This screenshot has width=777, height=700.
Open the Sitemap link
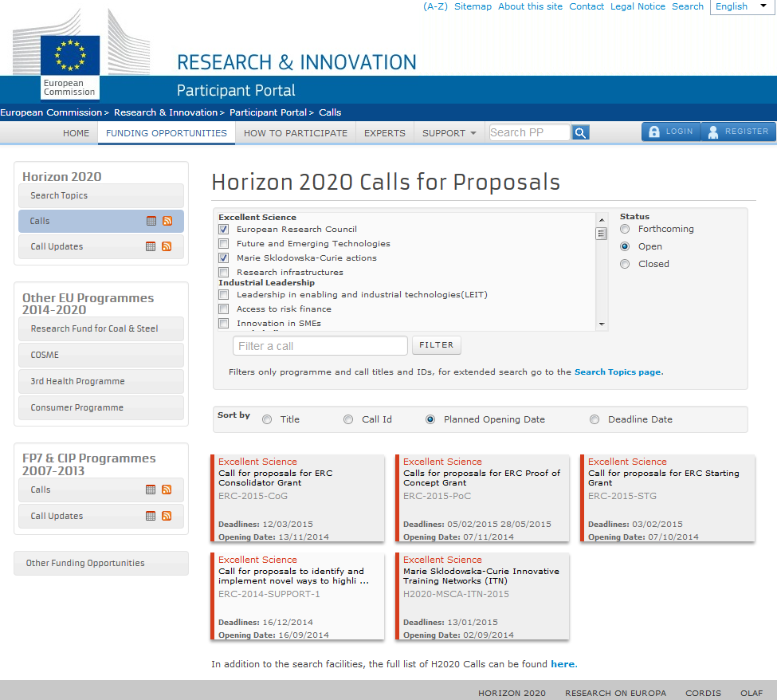tap(473, 6)
